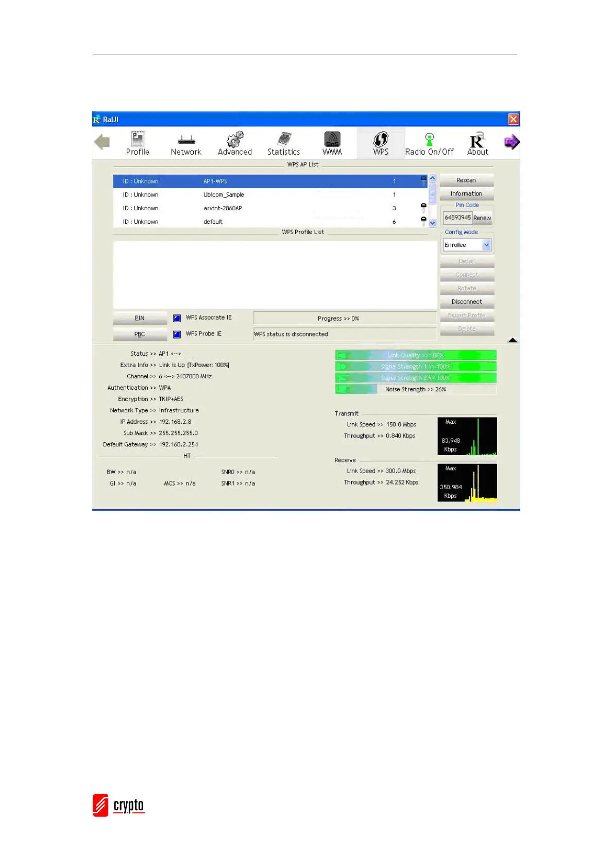Open the Config Mode Enrollee dropdown
This screenshot has width=613, height=868.
click(467, 245)
